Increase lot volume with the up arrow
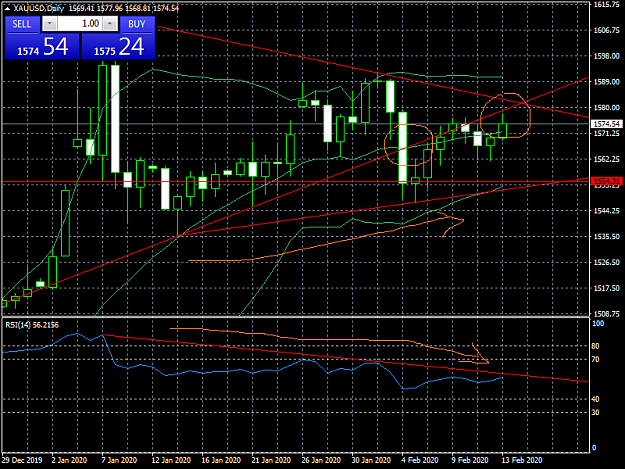 (x=110, y=24)
